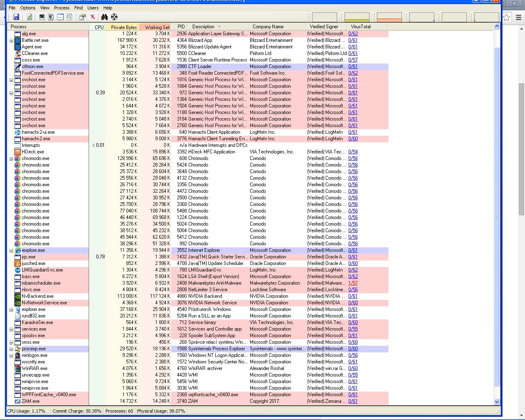Open System Information from the toolbar
Screen dimensions: 525x420
[42, 17]
